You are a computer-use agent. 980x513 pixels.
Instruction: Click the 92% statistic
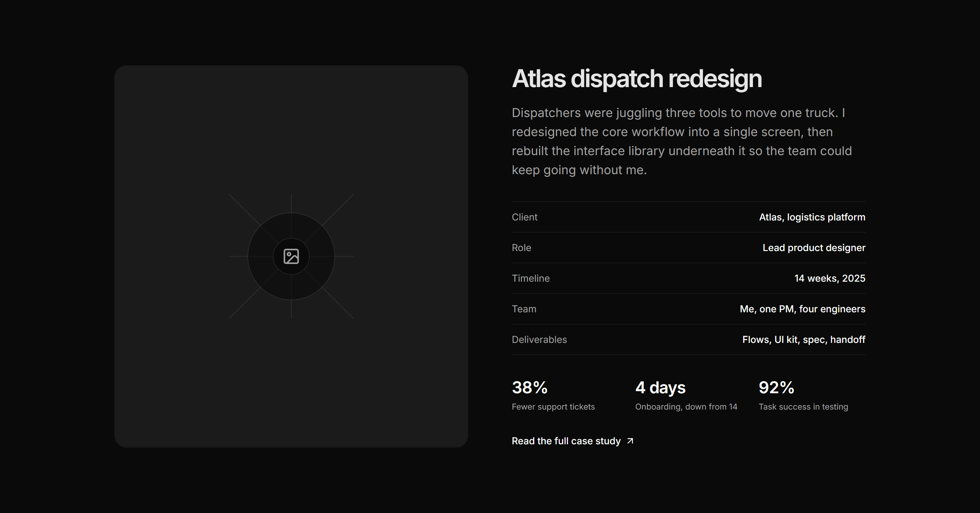(x=776, y=387)
